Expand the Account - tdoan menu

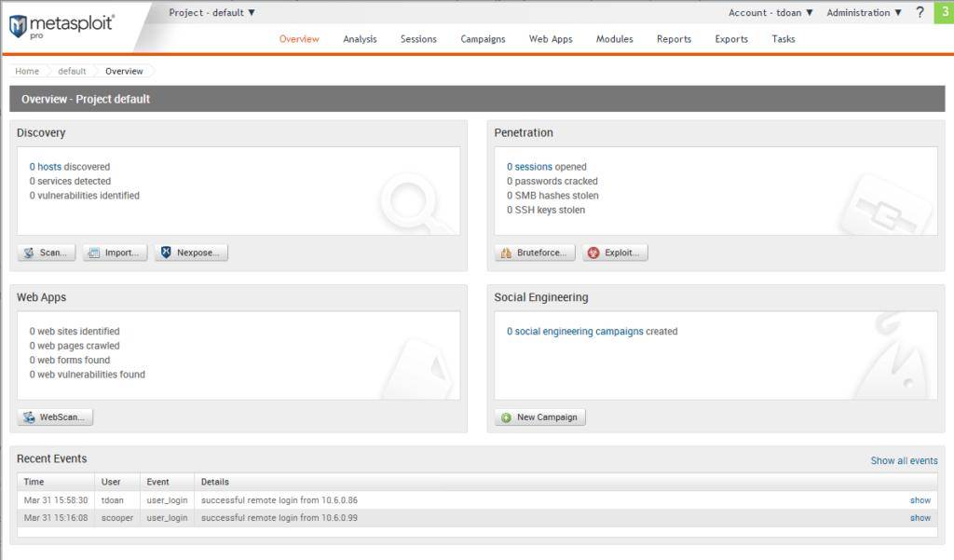pos(770,13)
